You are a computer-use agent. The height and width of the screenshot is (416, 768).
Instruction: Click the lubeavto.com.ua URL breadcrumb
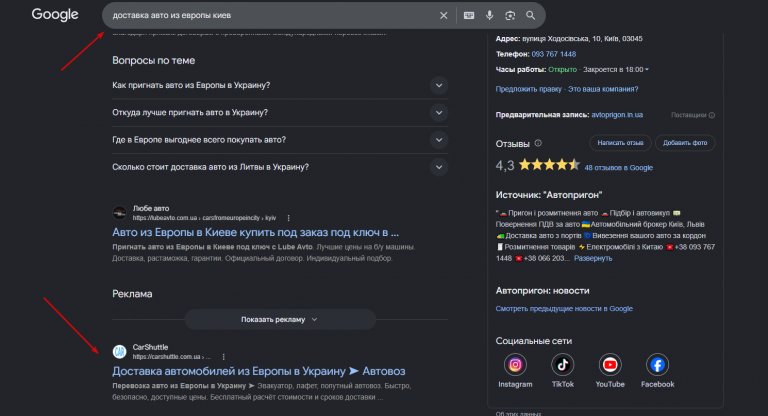click(x=204, y=218)
